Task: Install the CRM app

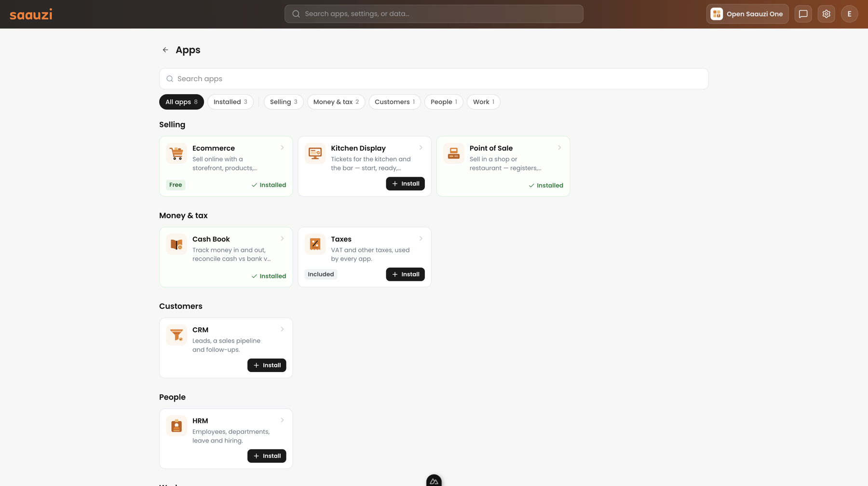Action: (x=267, y=365)
